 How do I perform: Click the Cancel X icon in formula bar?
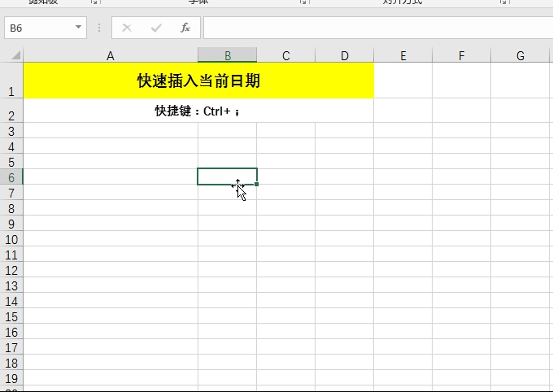(127, 28)
